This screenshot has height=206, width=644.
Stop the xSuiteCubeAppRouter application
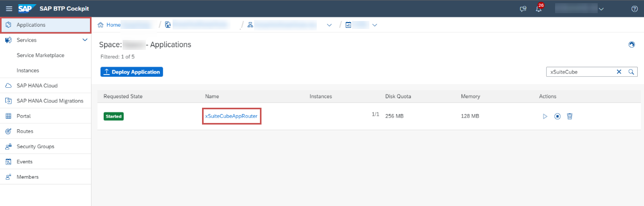pyautogui.click(x=557, y=116)
